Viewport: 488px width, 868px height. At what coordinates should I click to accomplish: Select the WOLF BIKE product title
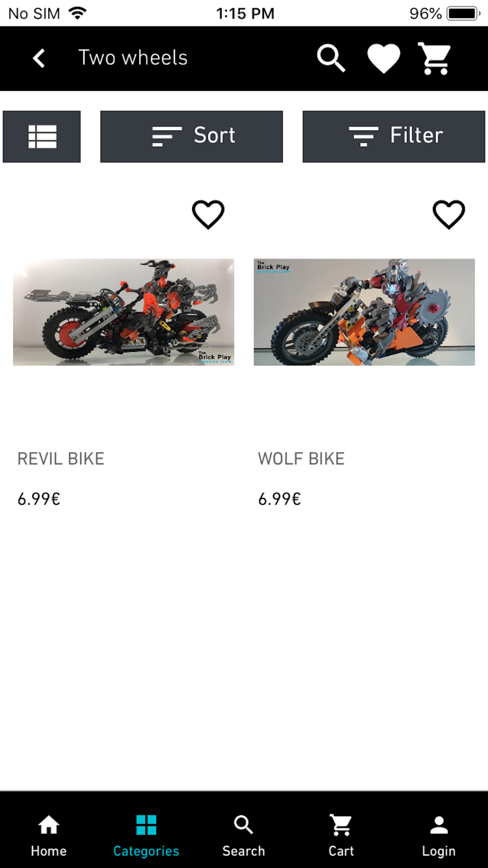point(302,459)
